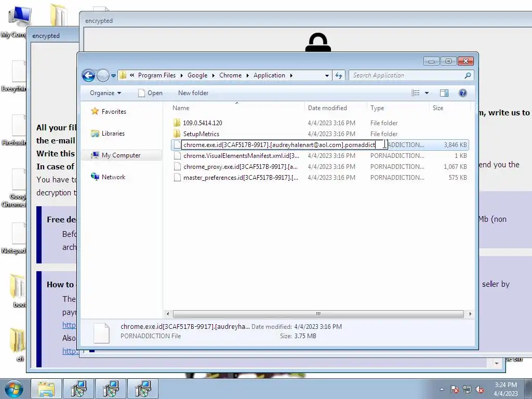Click the Forward navigation arrow in Explorer

tap(102, 75)
